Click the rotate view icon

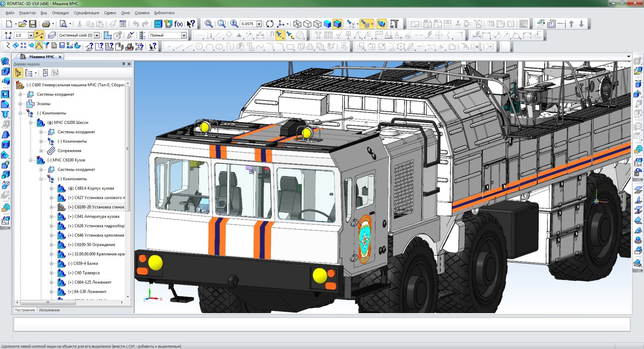coord(270,24)
